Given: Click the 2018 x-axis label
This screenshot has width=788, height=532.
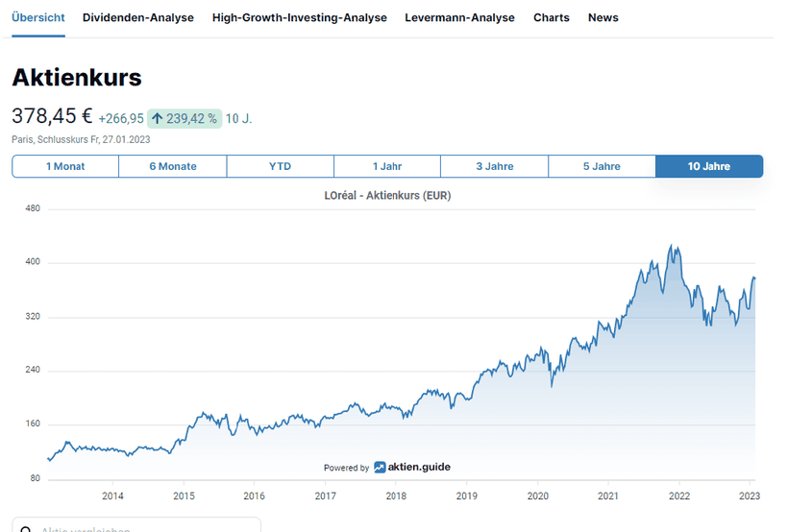Looking at the screenshot, I should [x=396, y=496].
